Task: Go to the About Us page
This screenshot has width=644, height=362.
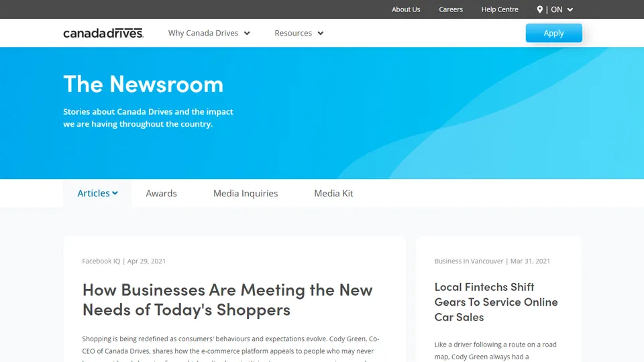Action: pos(406,9)
